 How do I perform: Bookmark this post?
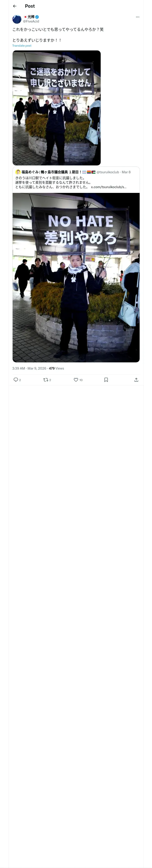106,380
